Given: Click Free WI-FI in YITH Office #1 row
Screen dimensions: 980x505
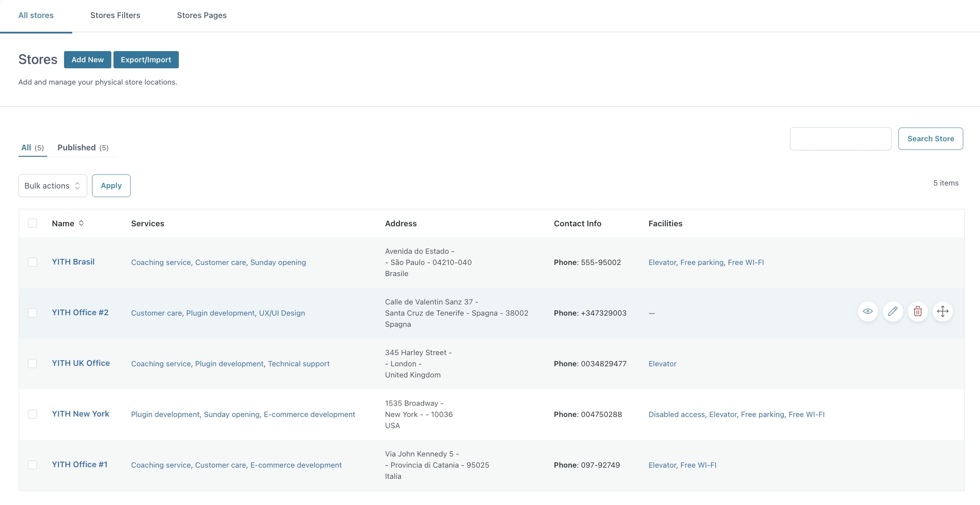Looking at the screenshot, I should 698,465.
